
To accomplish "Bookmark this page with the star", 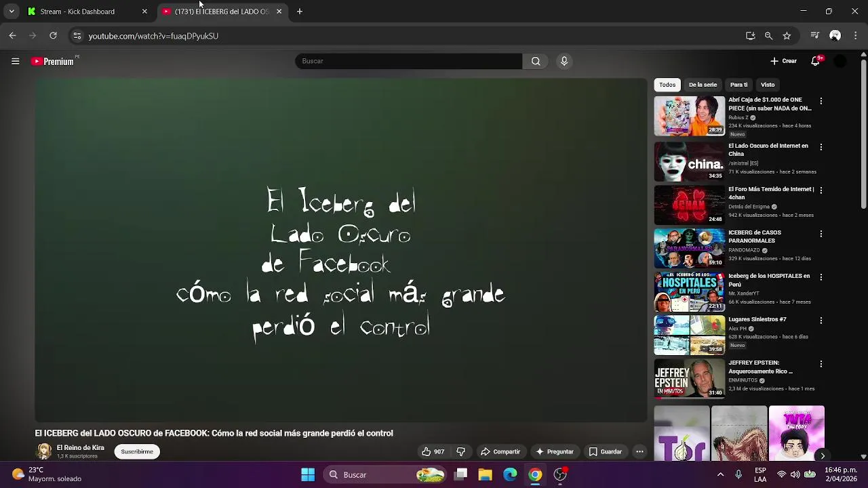I will pos(787,36).
